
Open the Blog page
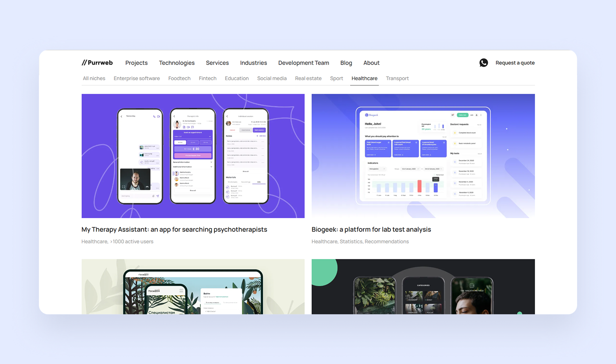pyautogui.click(x=346, y=63)
